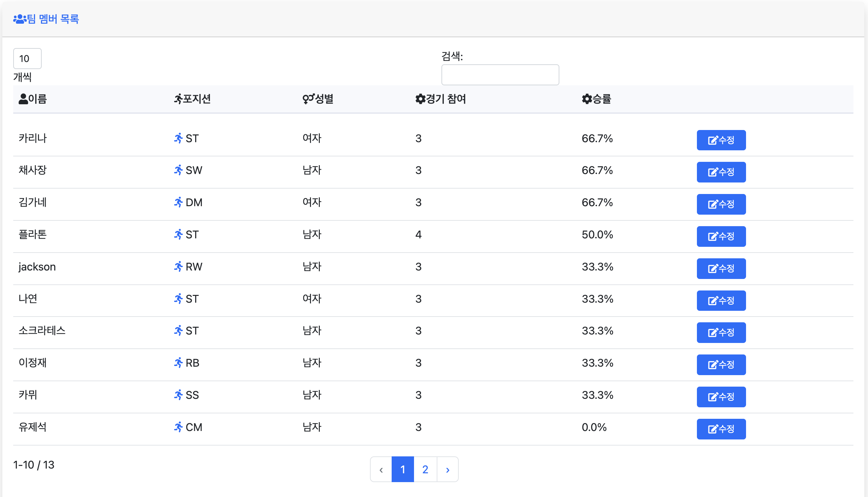Screen dimensions: 868x497
Task: Click the runner icon in 플라톤's row
Action: [x=178, y=235]
